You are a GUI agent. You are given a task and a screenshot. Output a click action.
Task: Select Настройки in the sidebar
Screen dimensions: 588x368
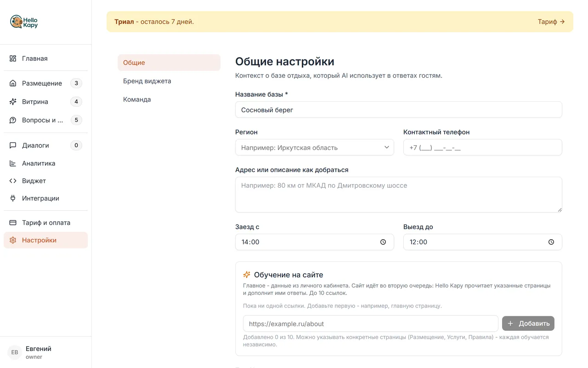45,240
